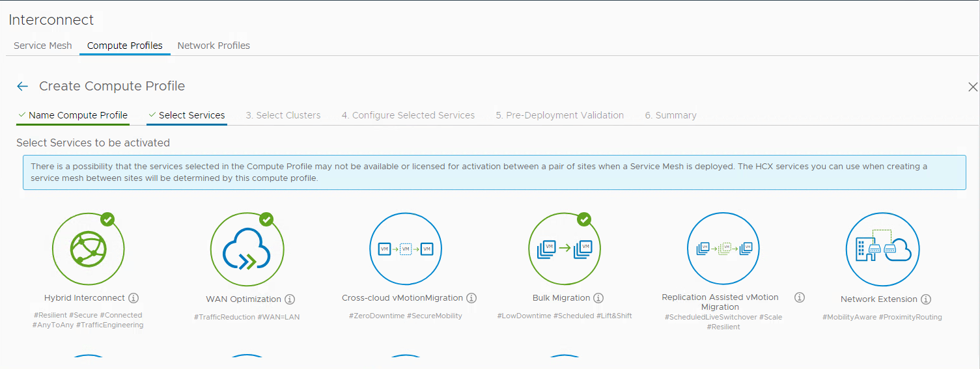Select the Cross-cloud vMotion Migration service icon
Image resolution: width=980 pixels, height=369 pixels.
click(x=406, y=249)
